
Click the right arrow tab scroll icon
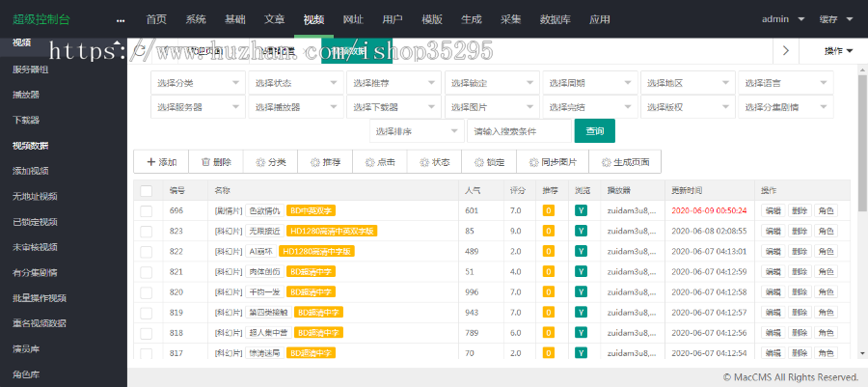pyautogui.click(x=788, y=50)
